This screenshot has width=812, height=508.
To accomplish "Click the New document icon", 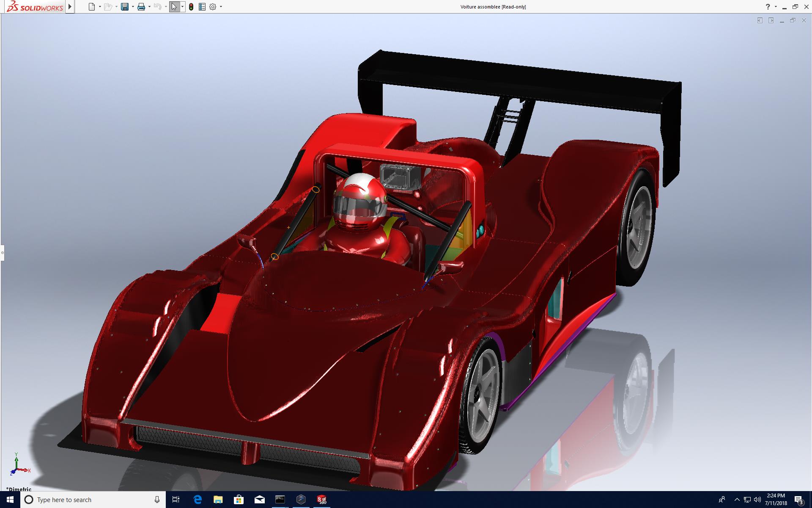I will (x=92, y=7).
